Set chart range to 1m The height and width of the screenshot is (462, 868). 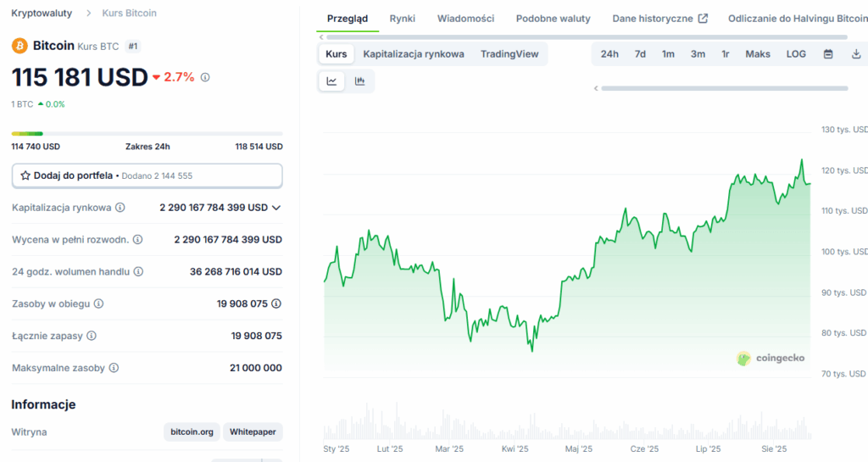click(668, 54)
